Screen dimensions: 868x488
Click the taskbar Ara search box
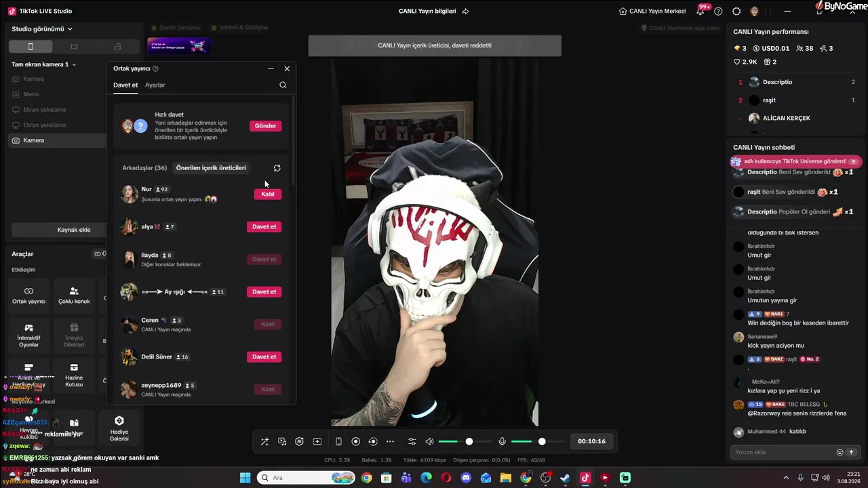click(x=306, y=478)
